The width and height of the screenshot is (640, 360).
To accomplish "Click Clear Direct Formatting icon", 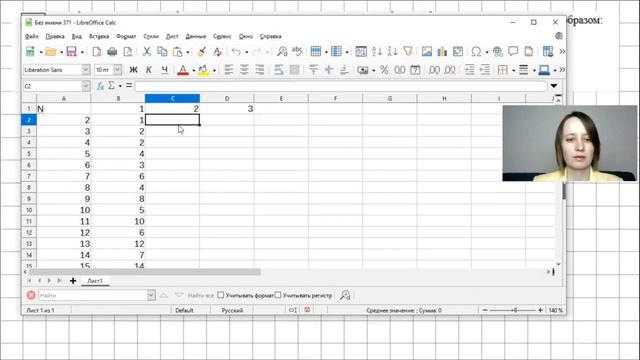I will (x=217, y=51).
